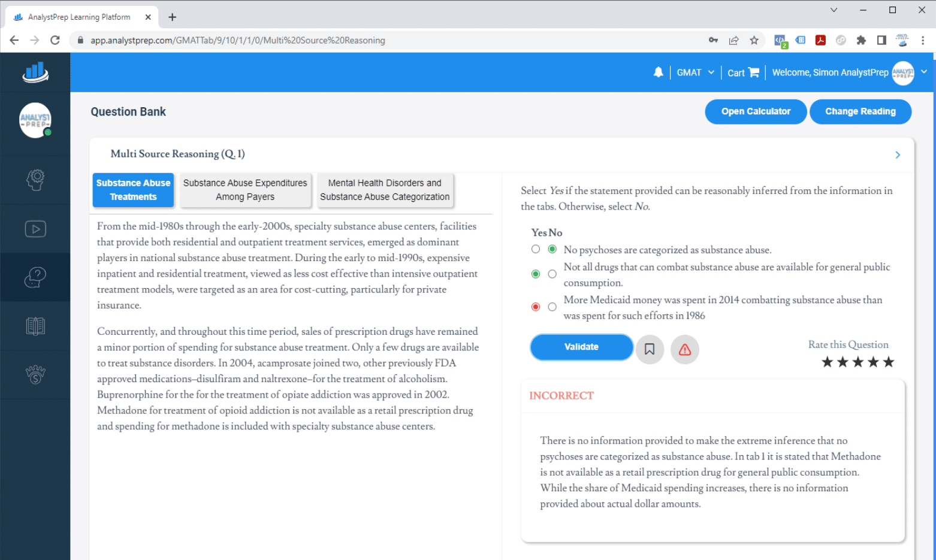Click the notification bell icon
The width and height of the screenshot is (936, 560).
click(x=658, y=72)
